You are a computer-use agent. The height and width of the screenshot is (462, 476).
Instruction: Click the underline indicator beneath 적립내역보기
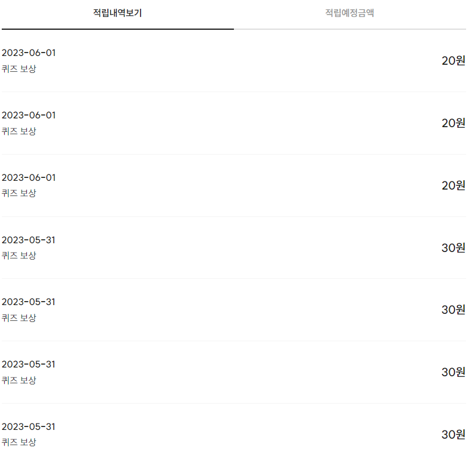tap(117, 26)
